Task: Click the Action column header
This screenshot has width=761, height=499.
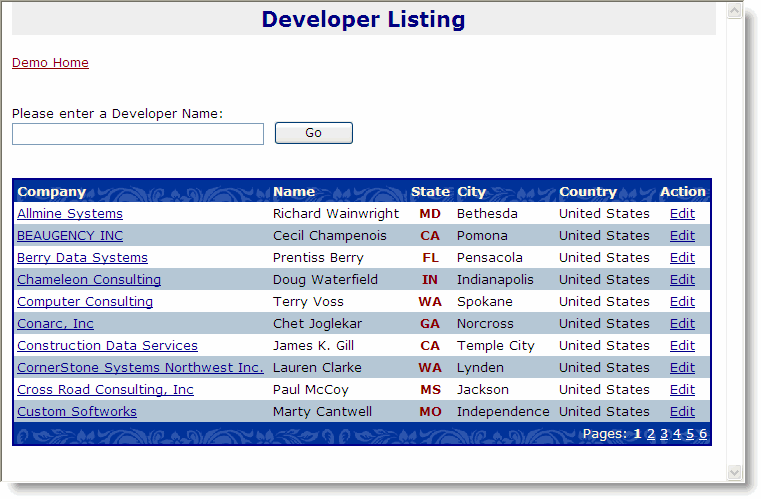Action: (x=682, y=192)
